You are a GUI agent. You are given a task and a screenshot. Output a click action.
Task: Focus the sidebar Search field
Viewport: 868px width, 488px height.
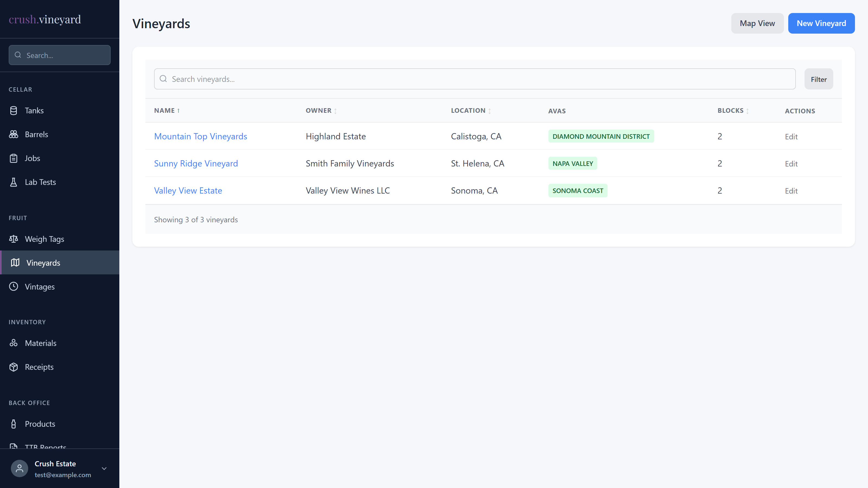point(60,55)
